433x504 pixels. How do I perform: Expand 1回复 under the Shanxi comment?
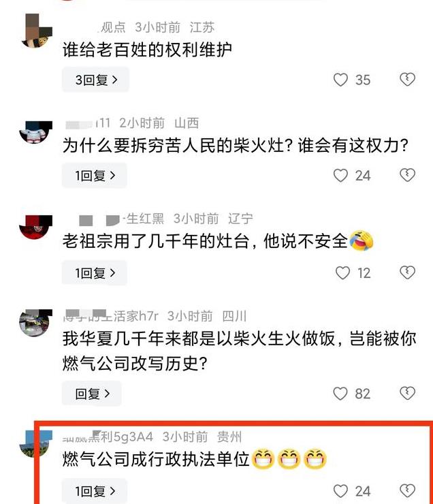[x=95, y=176]
